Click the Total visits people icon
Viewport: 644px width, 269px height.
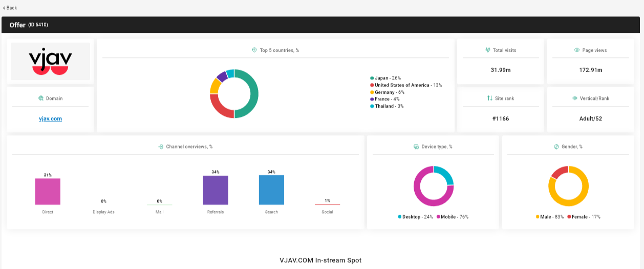(488, 50)
